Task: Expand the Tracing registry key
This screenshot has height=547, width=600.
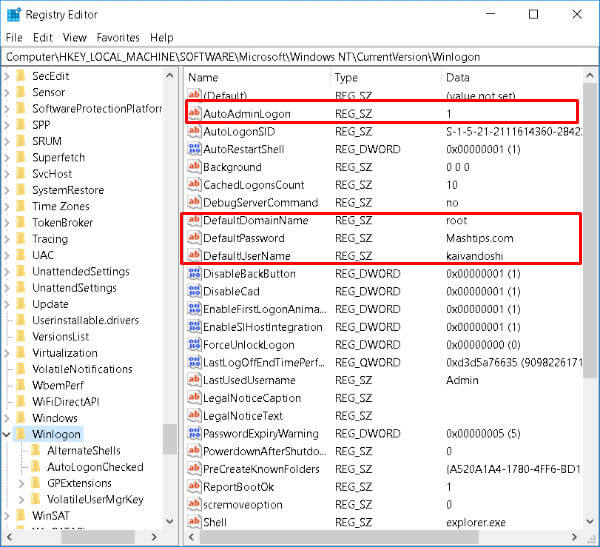Action: coord(7,239)
